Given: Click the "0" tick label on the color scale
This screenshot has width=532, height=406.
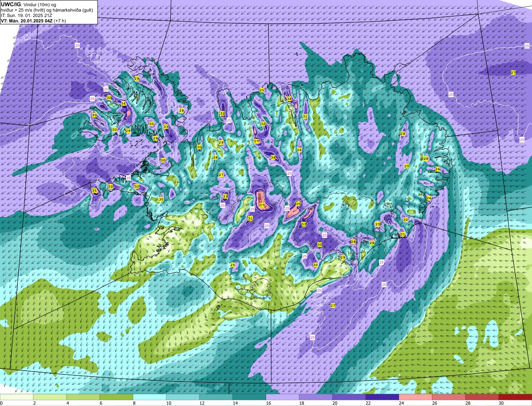Looking at the screenshot, I should 1,403.
